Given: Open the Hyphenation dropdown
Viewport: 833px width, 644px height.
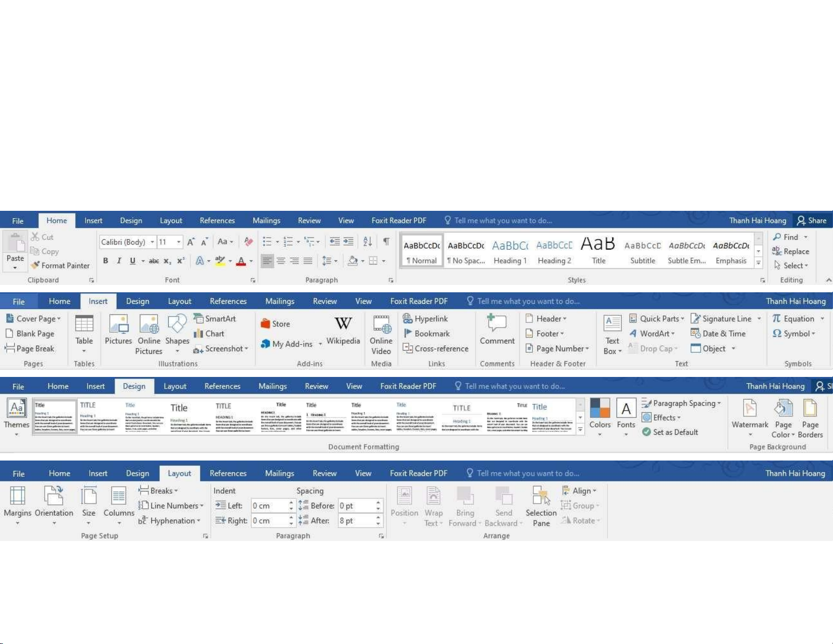Looking at the screenshot, I should pyautogui.click(x=169, y=520).
